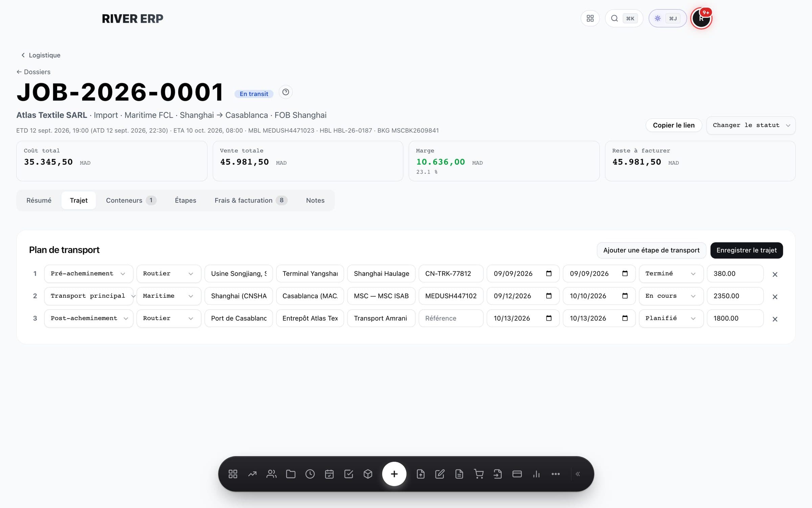
Task: Click Copier le lien button
Action: point(674,125)
